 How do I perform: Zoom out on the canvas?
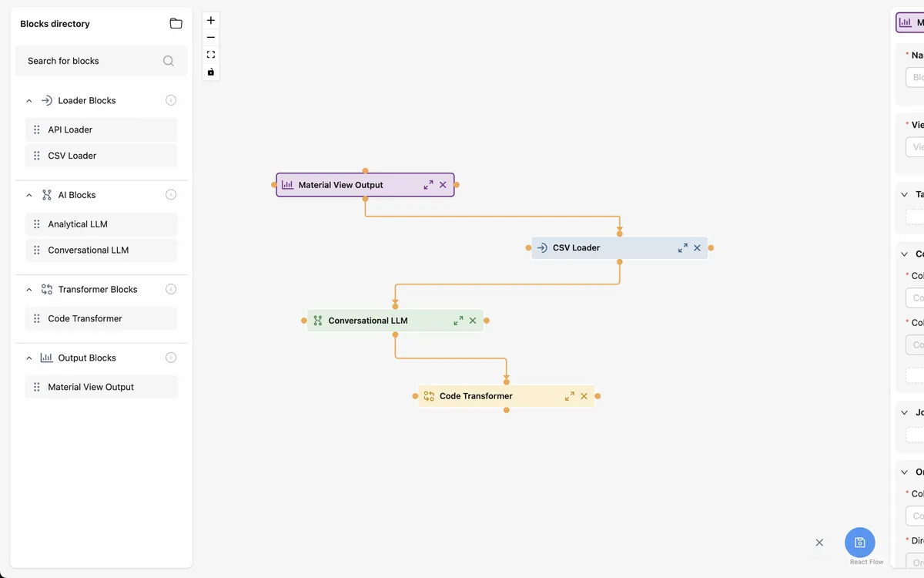211,38
